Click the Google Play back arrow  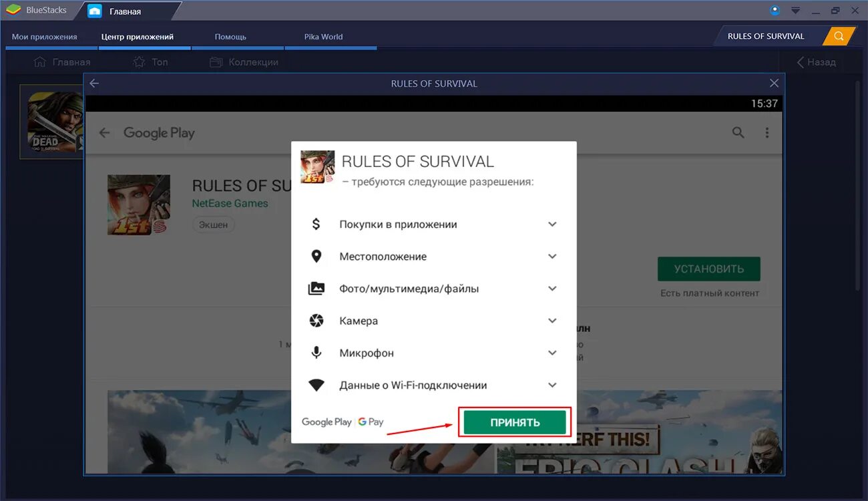click(x=104, y=133)
